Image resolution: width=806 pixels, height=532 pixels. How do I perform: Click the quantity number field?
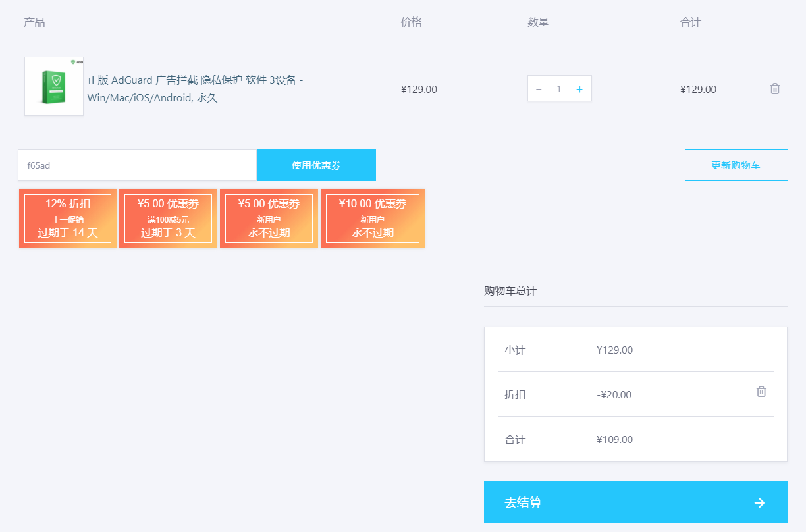pyautogui.click(x=559, y=89)
